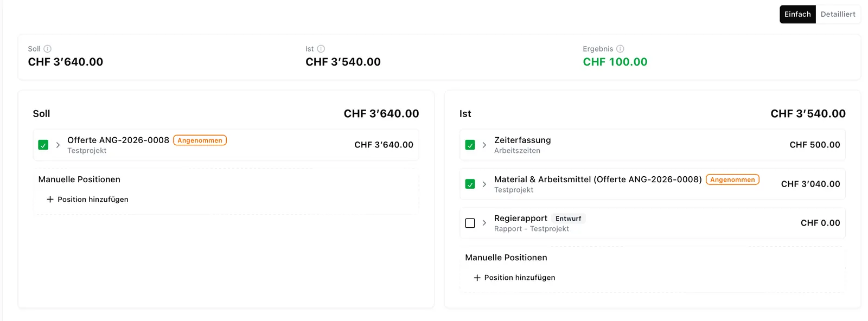Expand the Offerte ANG-2026-0008 row chevron

pos(58,145)
